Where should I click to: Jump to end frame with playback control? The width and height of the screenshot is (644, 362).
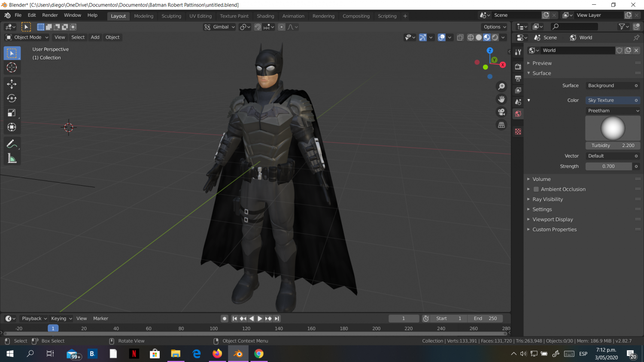click(276, 318)
